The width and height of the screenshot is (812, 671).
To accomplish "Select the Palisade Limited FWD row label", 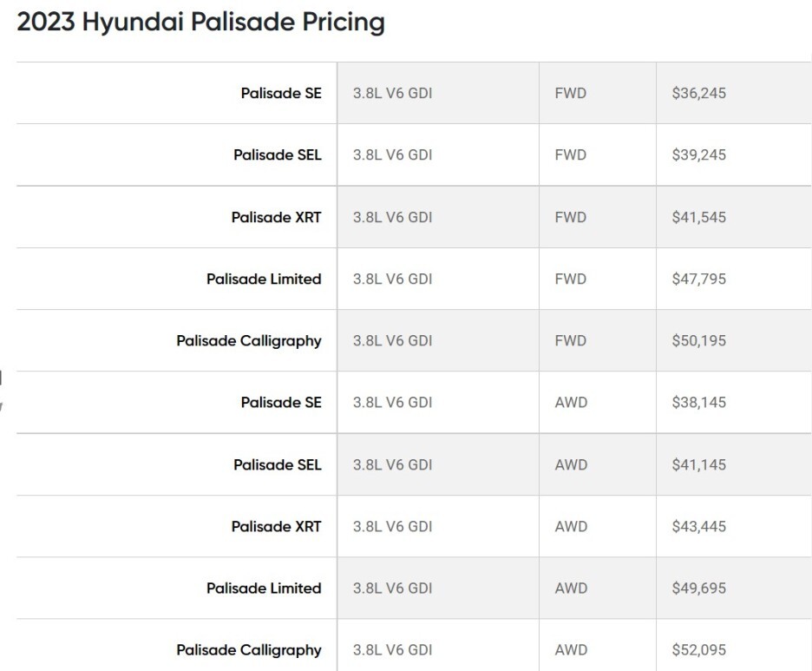I will (x=264, y=279).
